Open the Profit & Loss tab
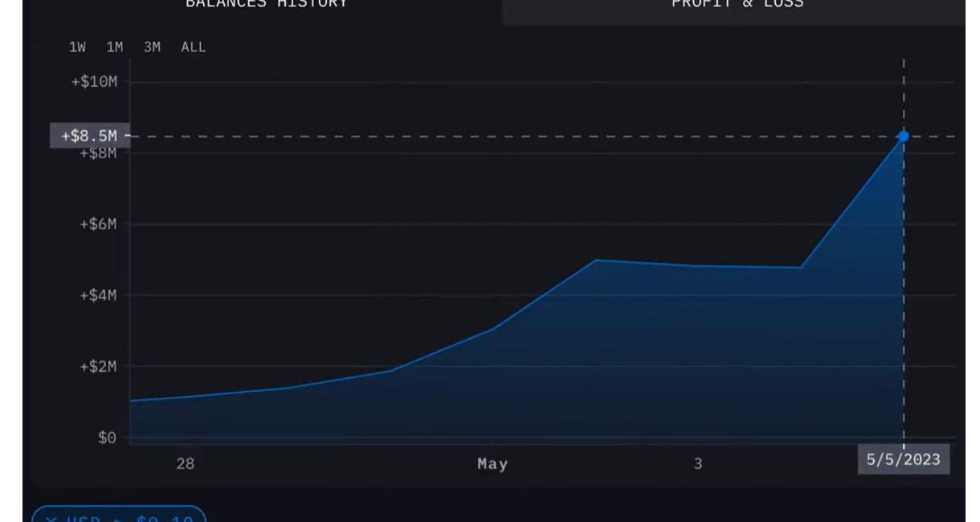Viewport: 980px width, 522px height. click(737, 4)
